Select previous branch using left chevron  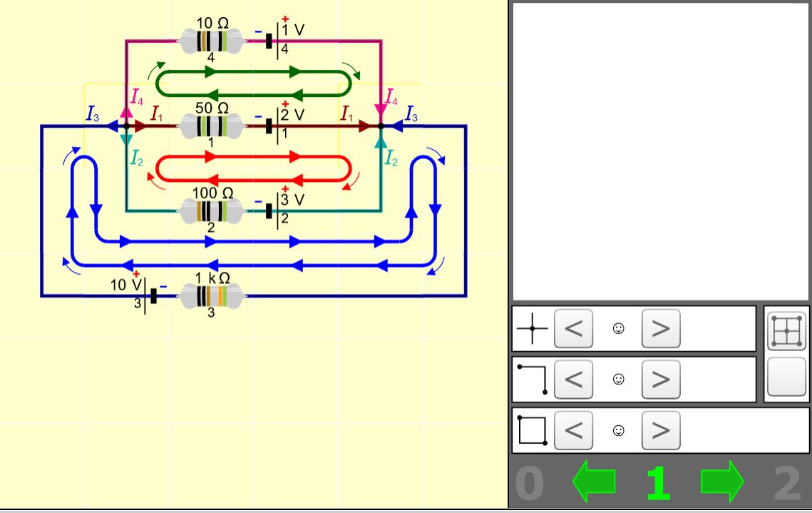(573, 379)
